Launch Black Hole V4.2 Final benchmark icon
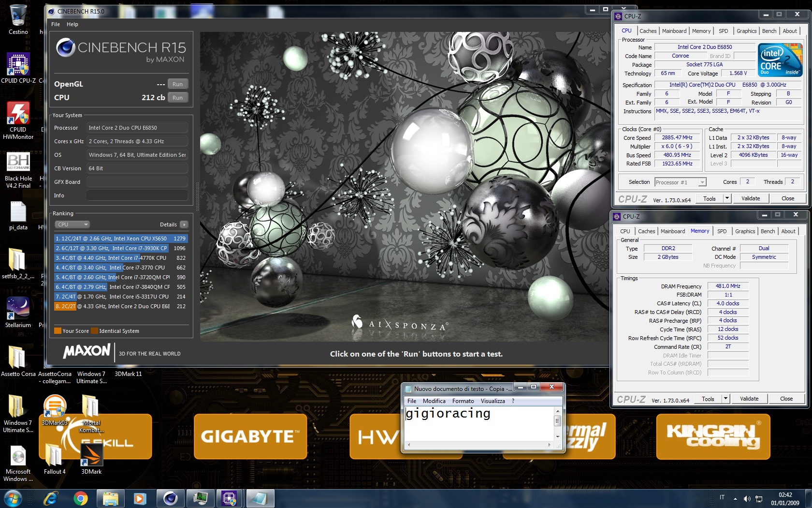Viewport: 812px width, 508px height. click(x=18, y=170)
